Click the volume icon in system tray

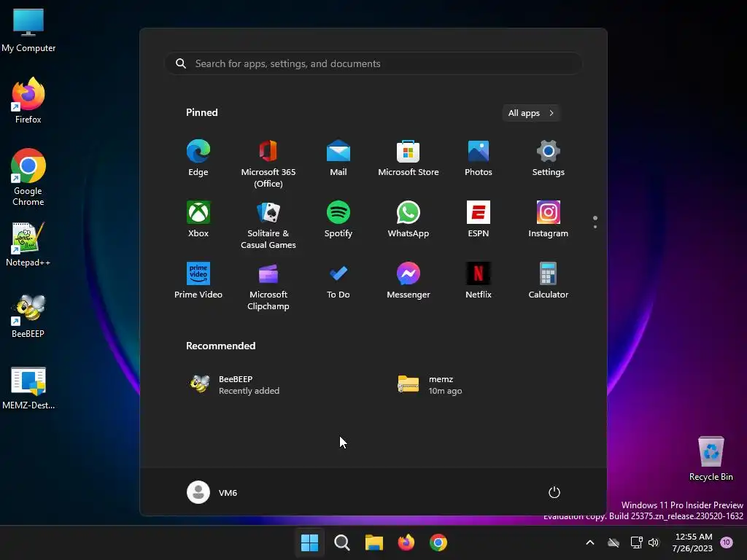pyautogui.click(x=654, y=542)
